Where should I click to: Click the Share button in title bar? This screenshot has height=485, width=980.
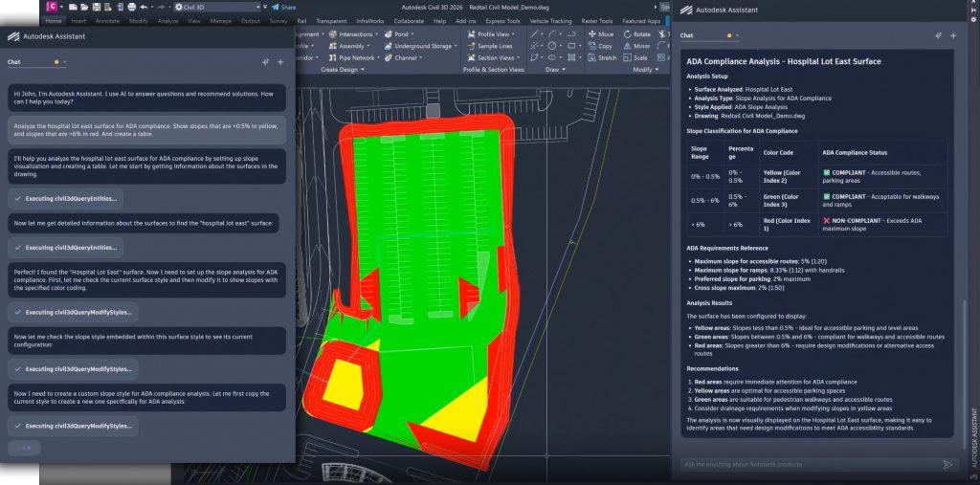pos(282,7)
